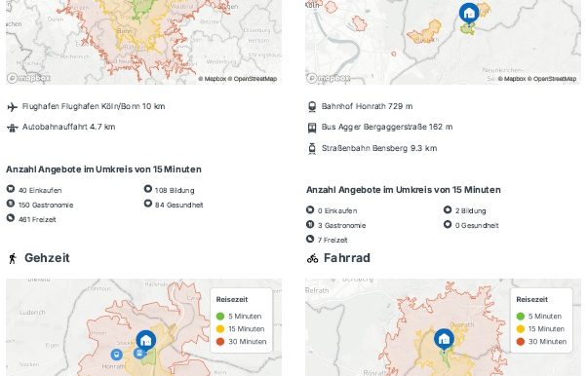Click the 40 Einkaufen entry

(34, 190)
